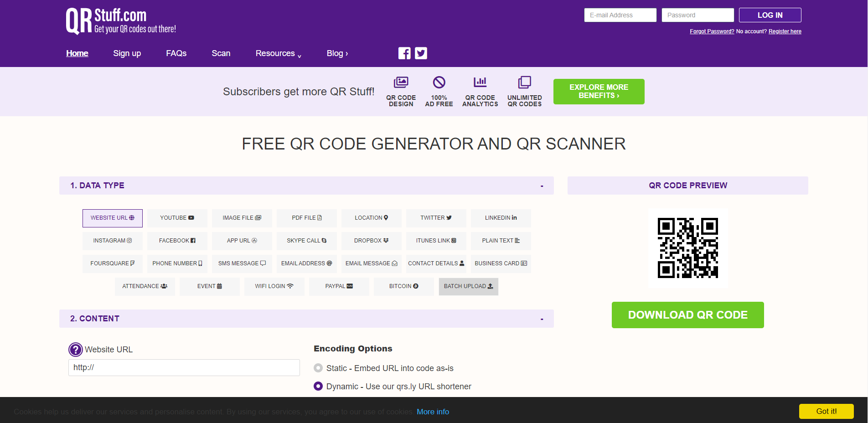Switch to the Scan tab
Viewport: 868px width, 423px height.
tap(221, 53)
